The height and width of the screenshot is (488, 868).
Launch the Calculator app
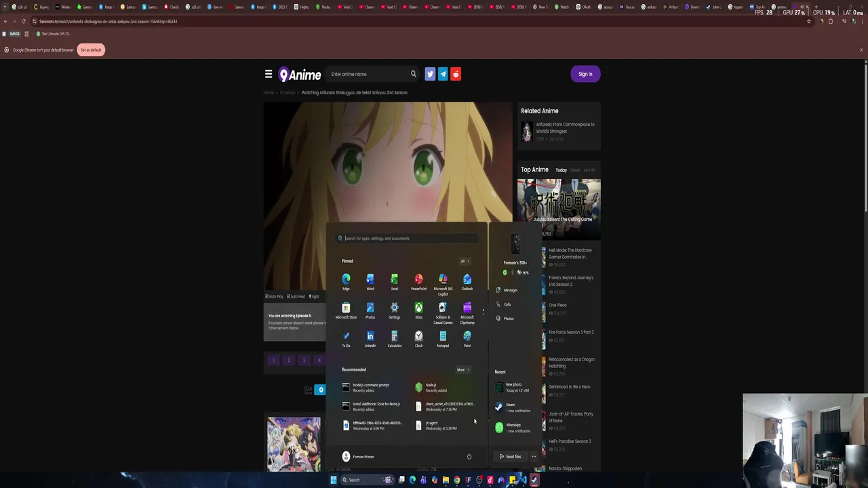pos(395,339)
